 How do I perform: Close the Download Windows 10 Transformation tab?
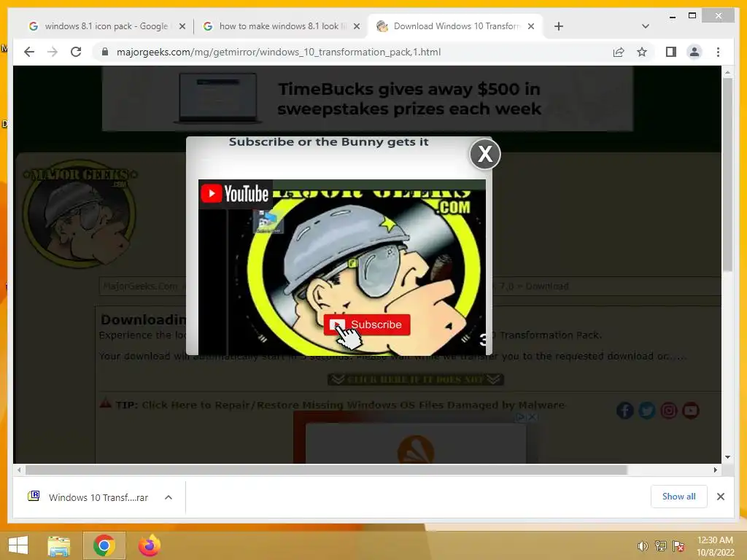[531, 26]
